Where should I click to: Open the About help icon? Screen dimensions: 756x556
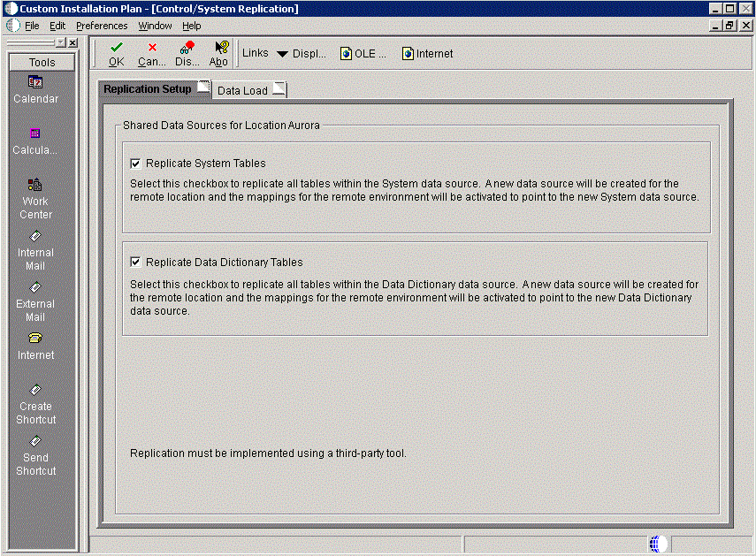coord(219,54)
